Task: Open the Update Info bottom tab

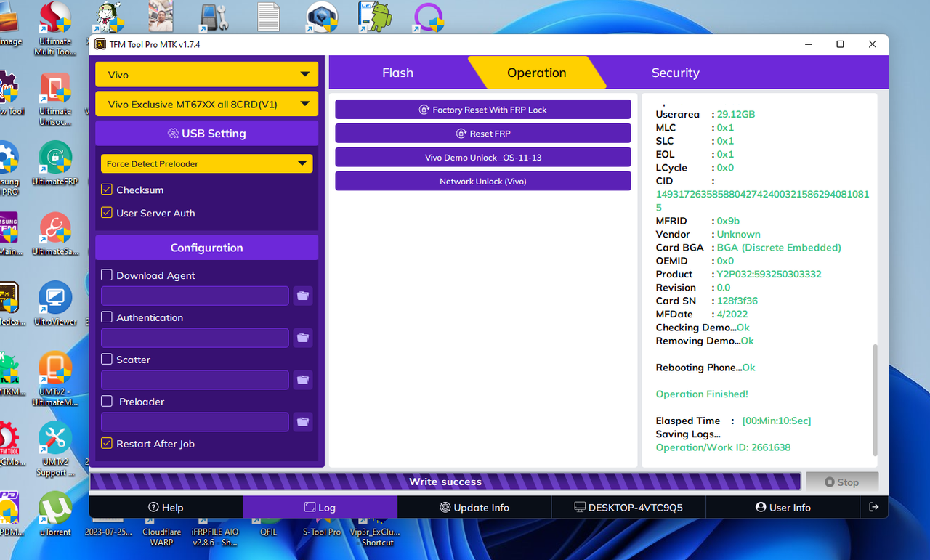Action: [x=474, y=507]
